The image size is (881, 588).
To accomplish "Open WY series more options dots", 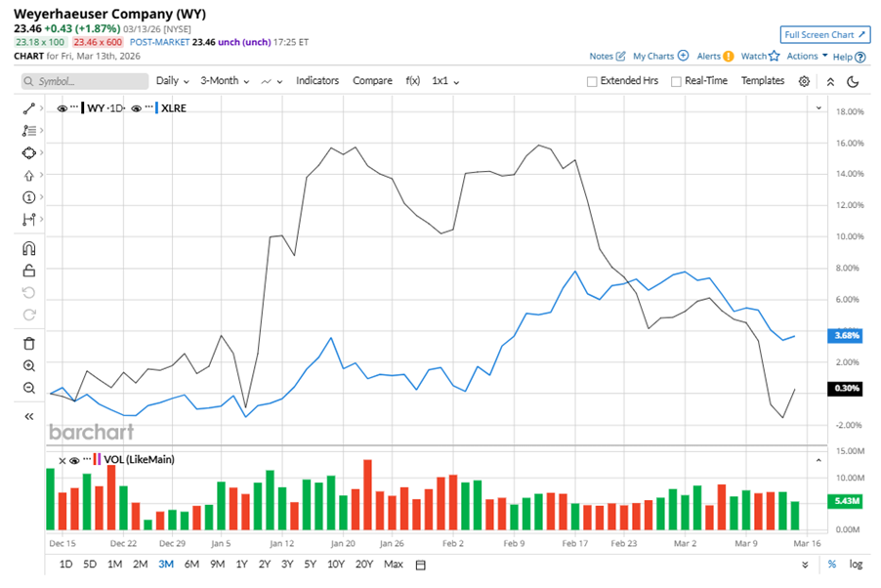I will (74, 106).
